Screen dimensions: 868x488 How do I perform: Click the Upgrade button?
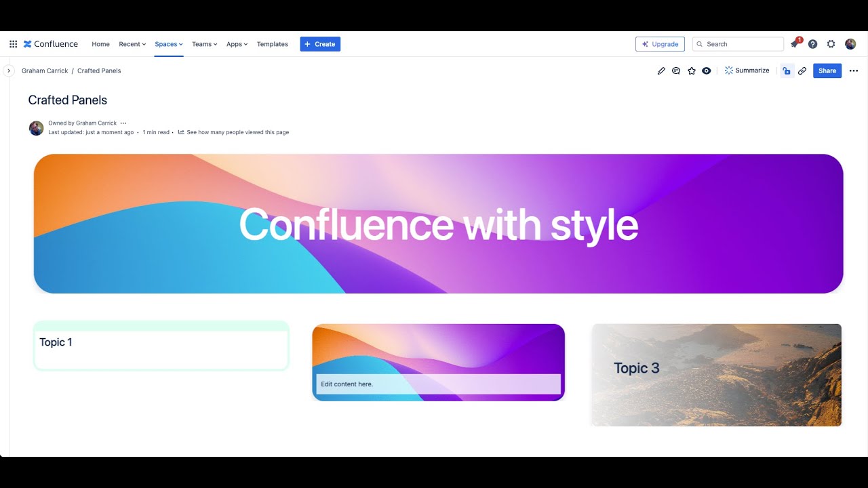click(660, 44)
